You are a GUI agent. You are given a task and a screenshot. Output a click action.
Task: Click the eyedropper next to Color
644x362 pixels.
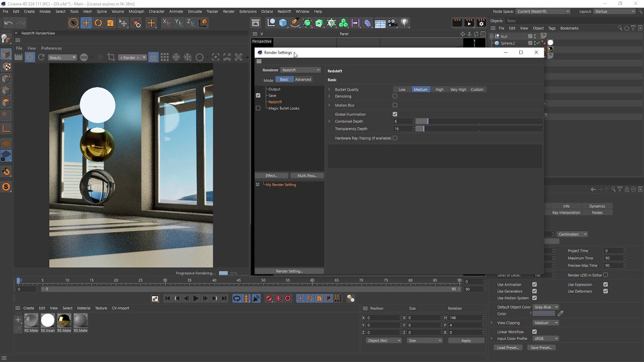point(560,314)
